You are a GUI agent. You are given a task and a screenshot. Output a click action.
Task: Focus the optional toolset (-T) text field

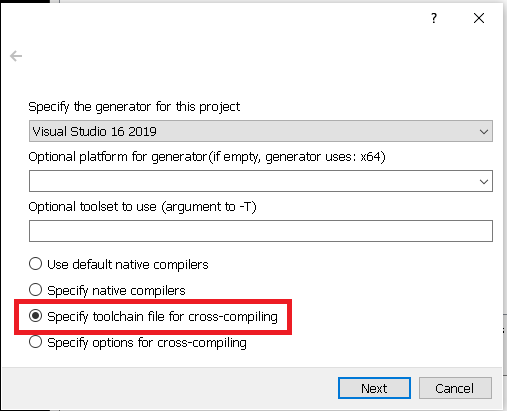click(261, 231)
